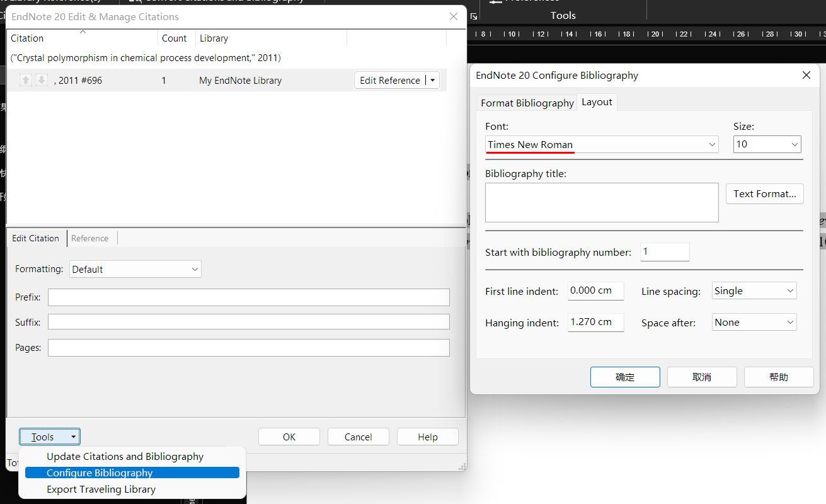Click the Text Format... button
This screenshot has width=826, height=504.
point(765,193)
